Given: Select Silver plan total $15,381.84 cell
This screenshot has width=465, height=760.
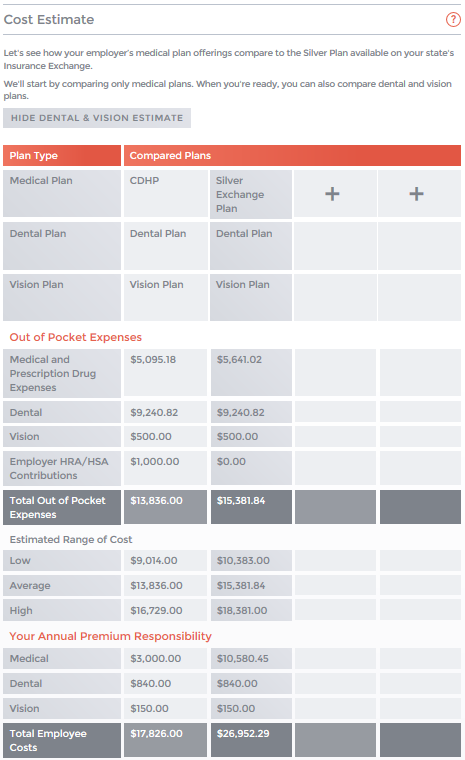Looking at the screenshot, I should click(x=251, y=507).
